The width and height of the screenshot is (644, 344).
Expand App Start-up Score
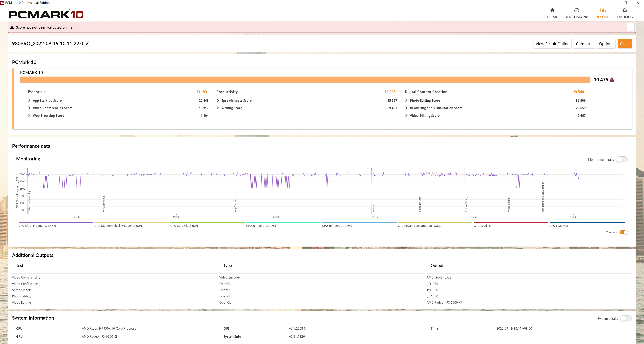(30, 100)
